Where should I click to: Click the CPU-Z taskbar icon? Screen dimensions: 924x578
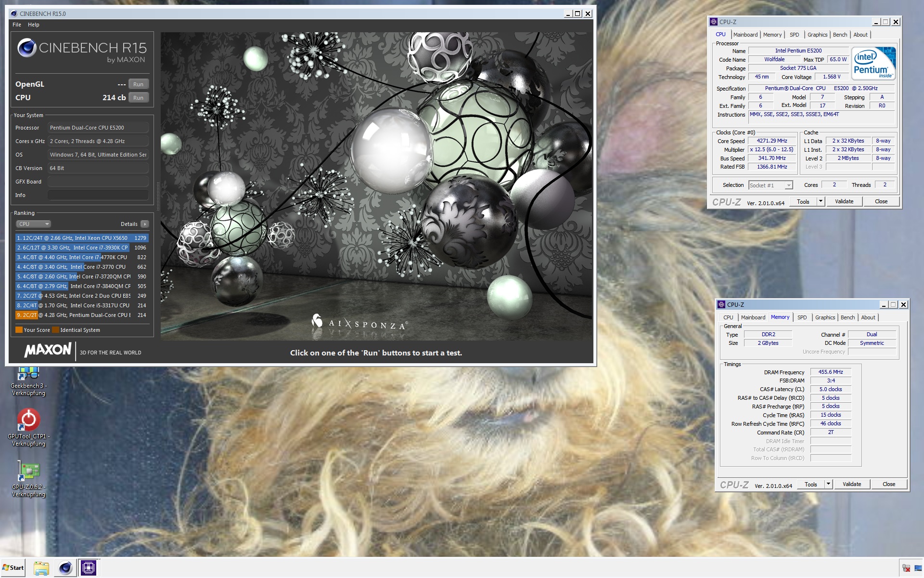(88, 568)
